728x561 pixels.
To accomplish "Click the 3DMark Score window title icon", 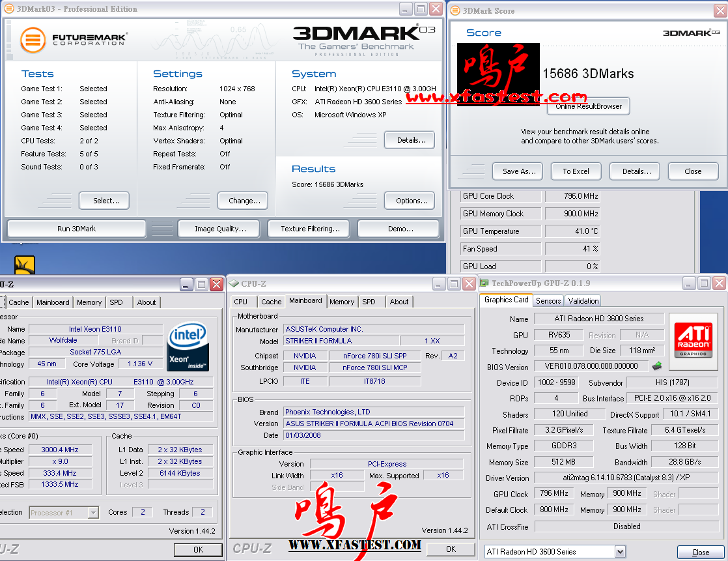I will (x=455, y=10).
